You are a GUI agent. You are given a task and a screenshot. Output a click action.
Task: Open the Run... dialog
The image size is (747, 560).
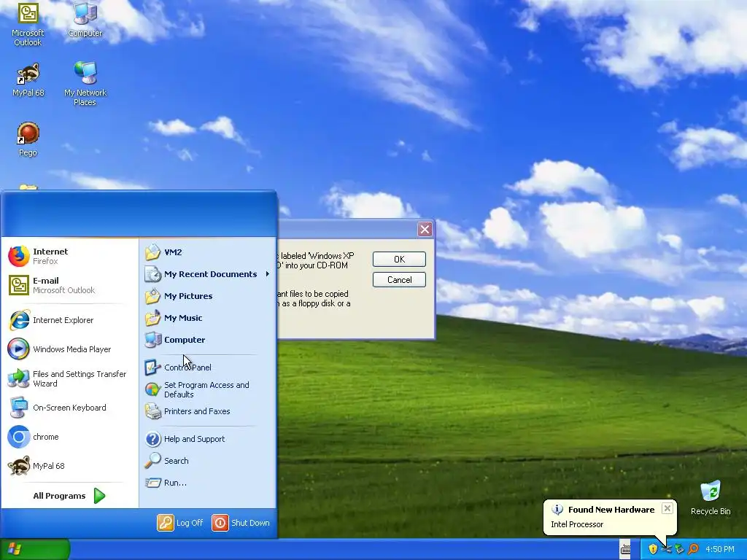(x=207, y=483)
